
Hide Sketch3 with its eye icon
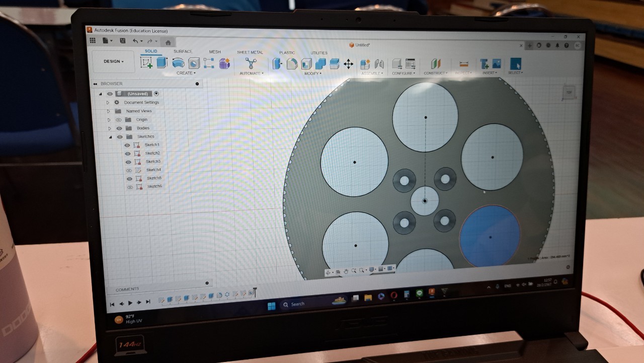tap(128, 162)
